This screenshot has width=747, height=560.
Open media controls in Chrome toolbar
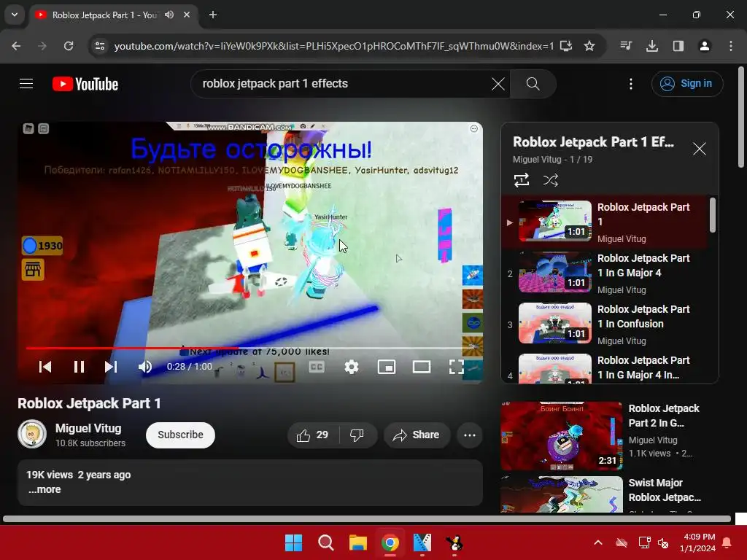(626, 46)
